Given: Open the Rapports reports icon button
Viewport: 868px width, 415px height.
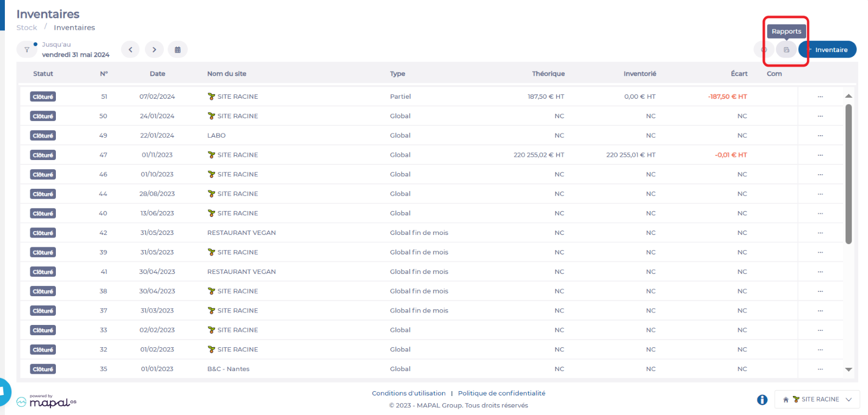Looking at the screenshot, I should pos(786,49).
